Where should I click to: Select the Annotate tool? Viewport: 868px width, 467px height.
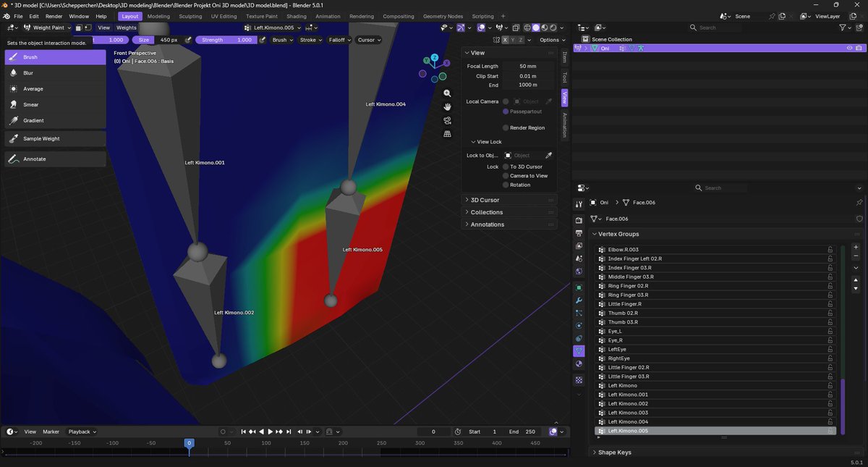(55, 159)
